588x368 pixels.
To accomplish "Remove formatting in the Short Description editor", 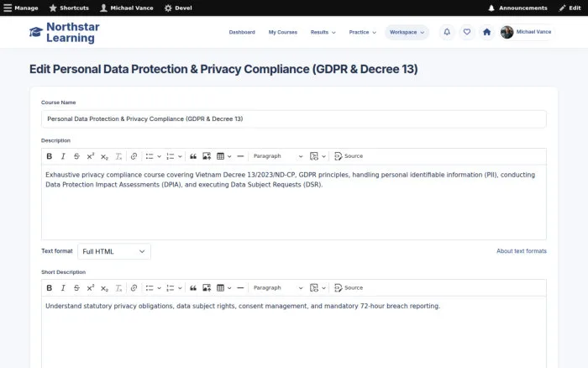I will tap(118, 287).
